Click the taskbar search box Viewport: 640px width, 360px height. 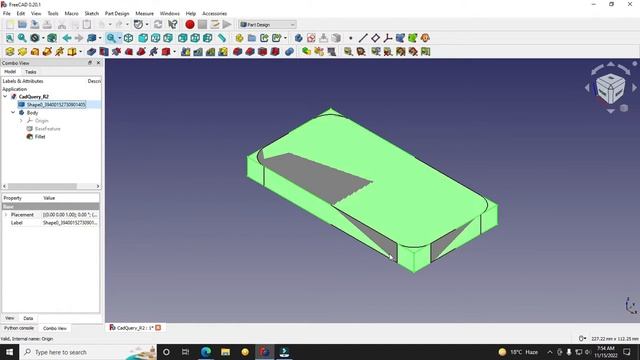click(x=88, y=352)
